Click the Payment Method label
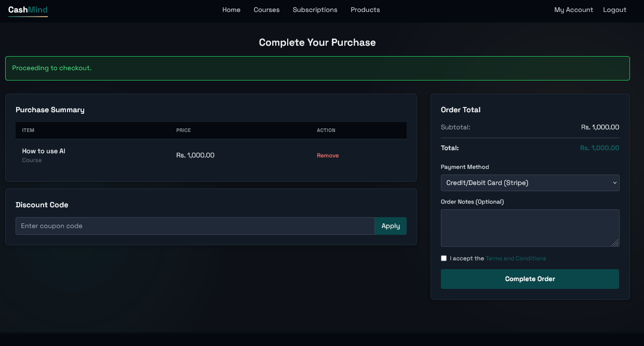The height and width of the screenshot is (346, 644). pyautogui.click(x=465, y=167)
